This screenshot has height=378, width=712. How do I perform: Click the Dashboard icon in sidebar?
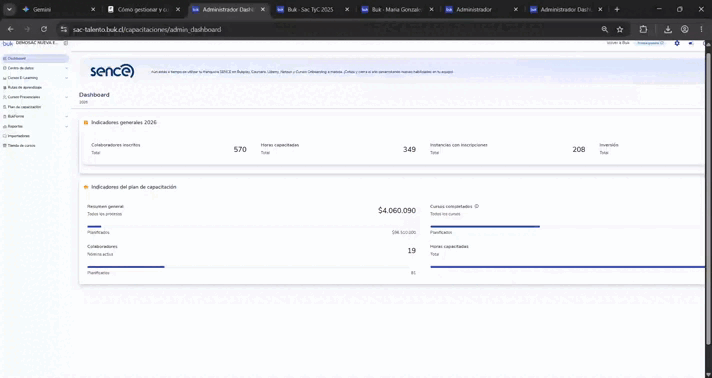coord(5,59)
